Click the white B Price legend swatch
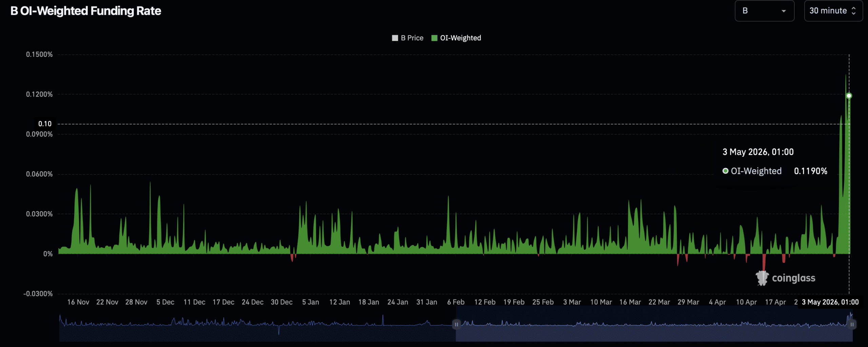The width and height of the screenshot is (868, 347). 395,38
